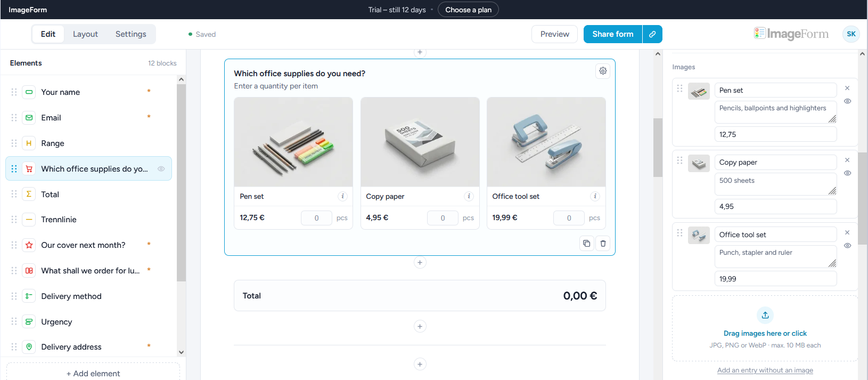This screenshot has width=868, height=380.
Task: Select the Delivery method element
Action: 88,296
